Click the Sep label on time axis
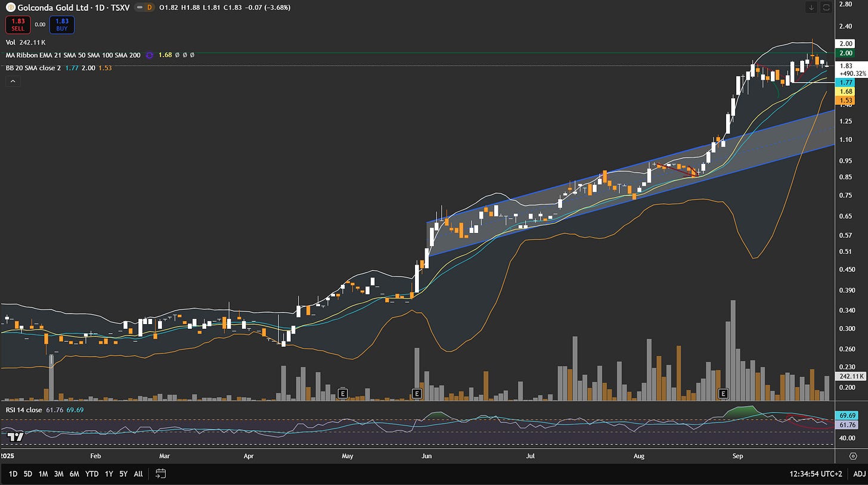 point(738,456)
